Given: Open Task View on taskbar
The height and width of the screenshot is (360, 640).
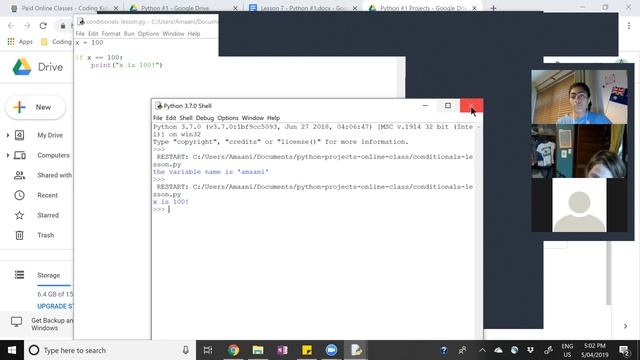Looking at the screenshot, I should tap(208, 350).
